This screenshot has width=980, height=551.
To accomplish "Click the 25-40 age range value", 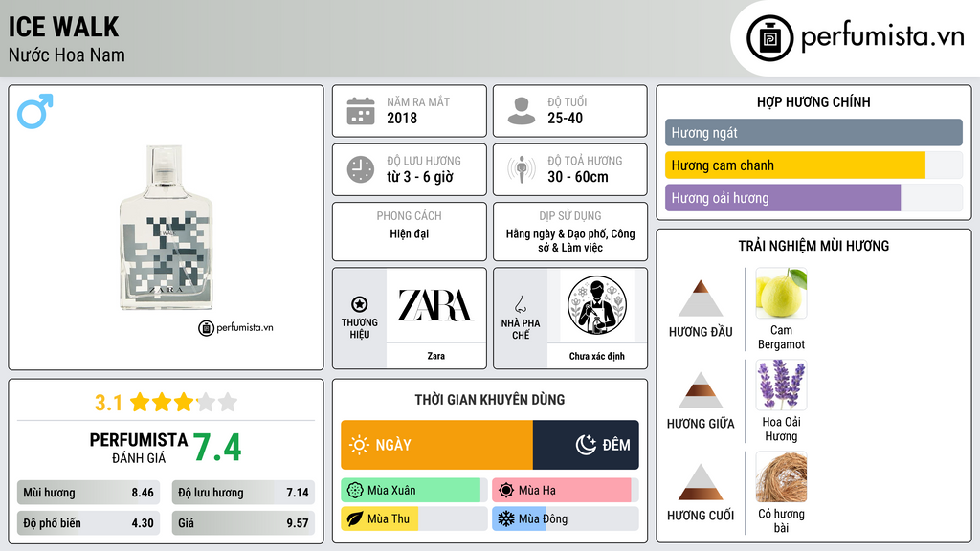I will 565,118.
